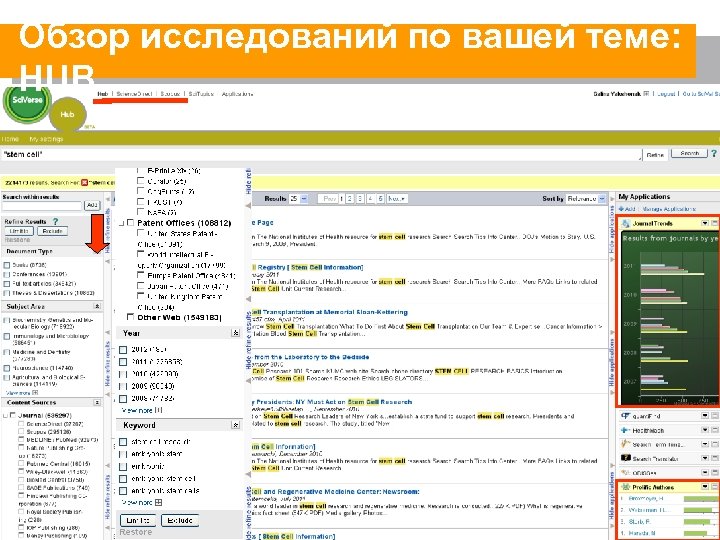The width and height of the screenshot is (720, 540).
Task: Collapse the Year section toggle icon
Action: tap(236, 333)
